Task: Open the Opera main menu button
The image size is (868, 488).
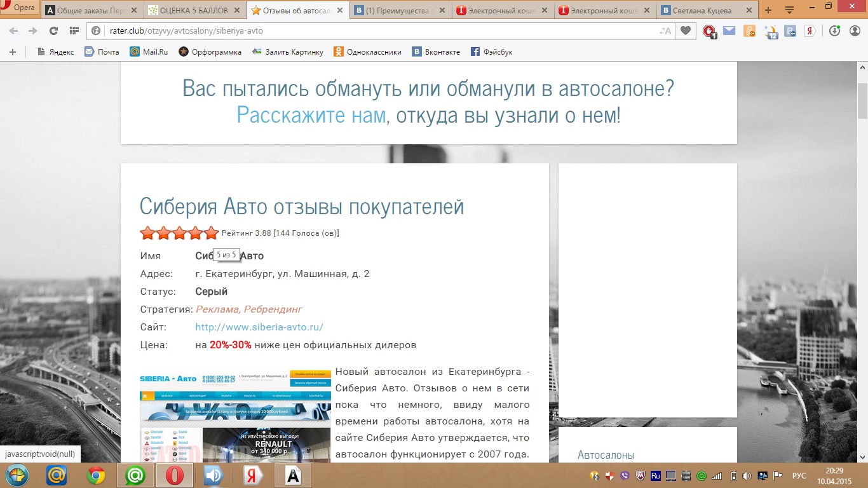Action: coord(19,8)
